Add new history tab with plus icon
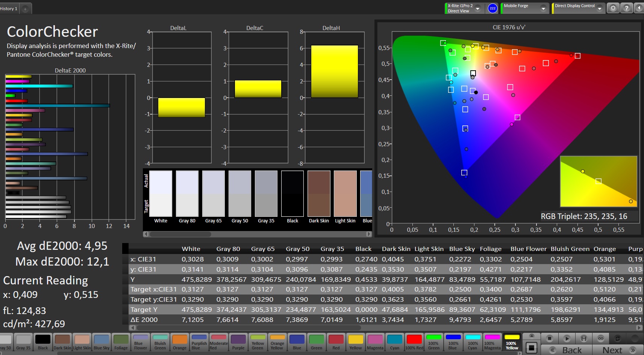Image resolution: width=644 pixels, height=355 pixels. (x=25, y=9)
